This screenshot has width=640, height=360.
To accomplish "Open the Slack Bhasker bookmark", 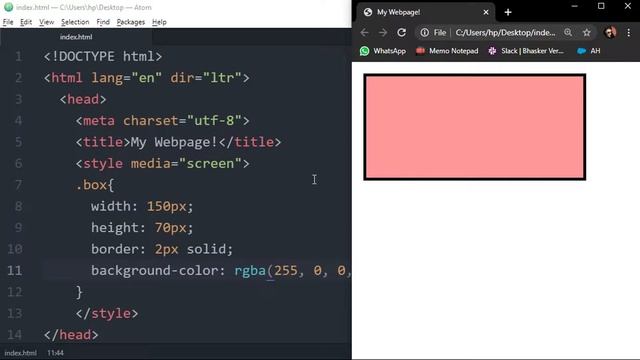I will click(526, 51).
